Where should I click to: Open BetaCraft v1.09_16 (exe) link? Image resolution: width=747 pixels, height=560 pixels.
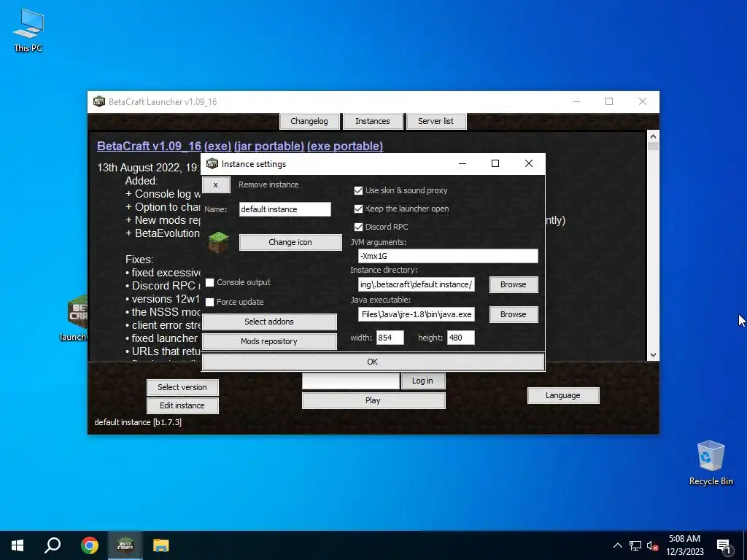tap(164, 146)
